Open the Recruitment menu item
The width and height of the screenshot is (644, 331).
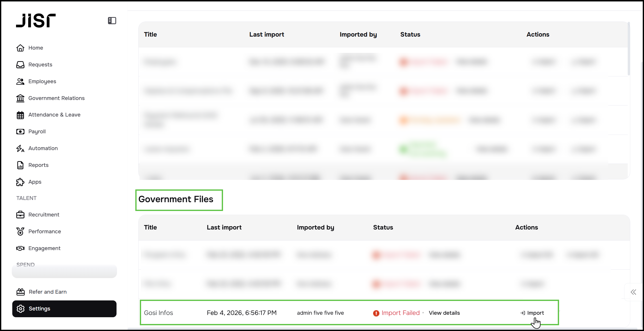pos(44,215)
